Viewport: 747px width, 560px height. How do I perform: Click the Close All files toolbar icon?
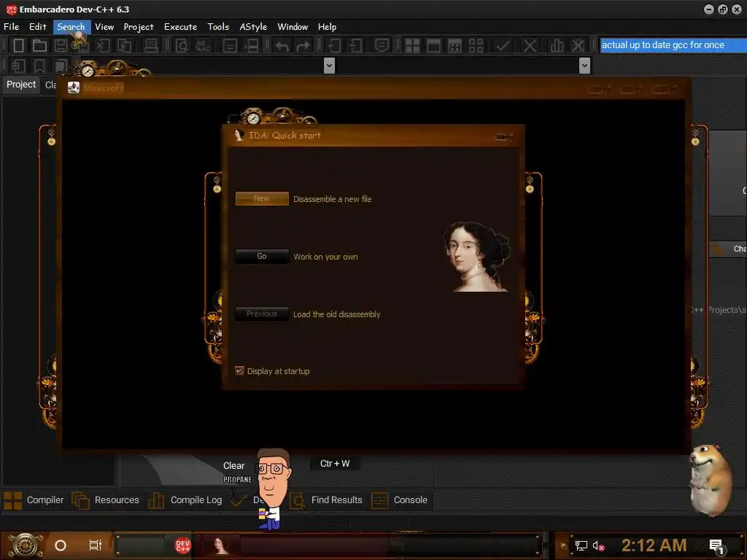click(124, 46)
